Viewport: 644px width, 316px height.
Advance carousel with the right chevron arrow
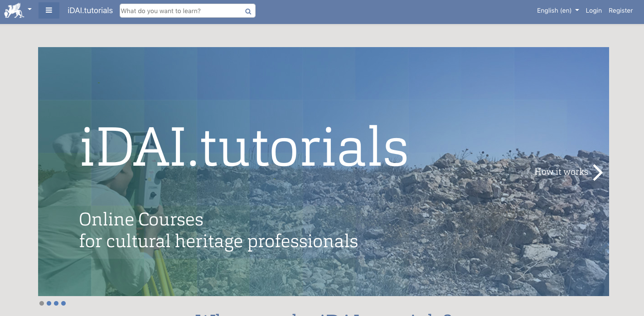coord(598,172)
